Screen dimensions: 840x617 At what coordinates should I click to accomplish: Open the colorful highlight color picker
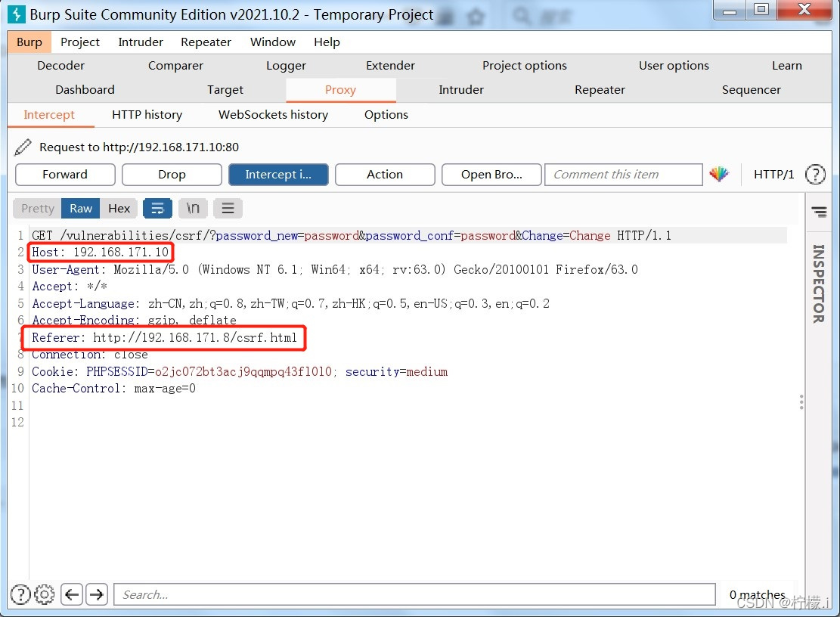coord(719,174)
